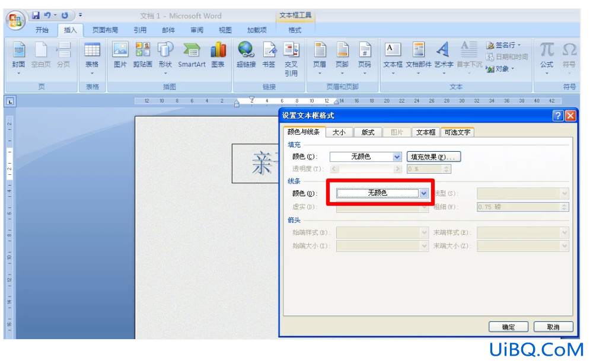Add a signature line (签名行)
590x364 pixels.
(x=503, y=45)
